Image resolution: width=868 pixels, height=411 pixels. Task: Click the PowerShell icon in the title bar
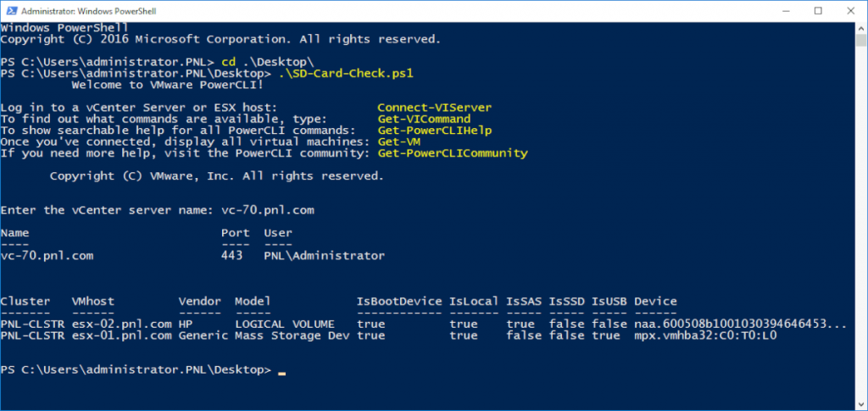coord(10,11)
